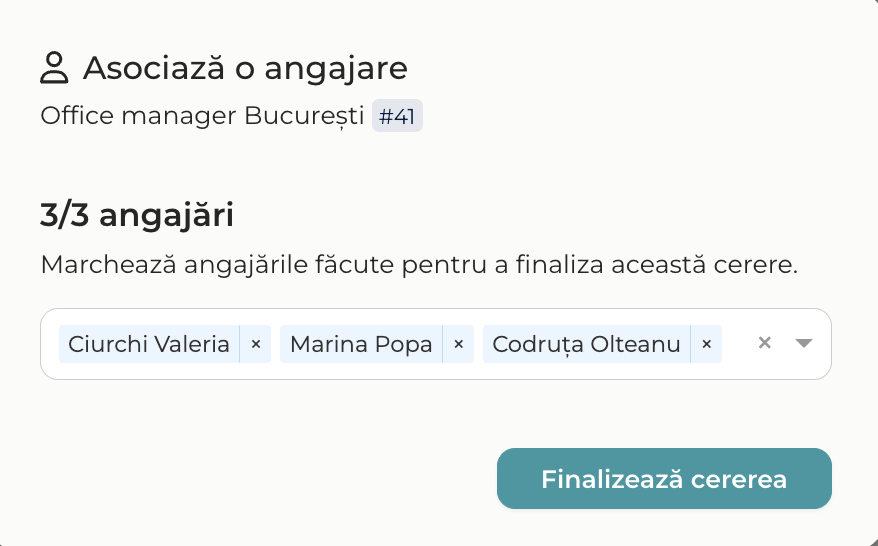This screenshot has height=546, width=878.
Task: Click the Marchează angajările făcute instruction text
Action: [x=419, y=264]
